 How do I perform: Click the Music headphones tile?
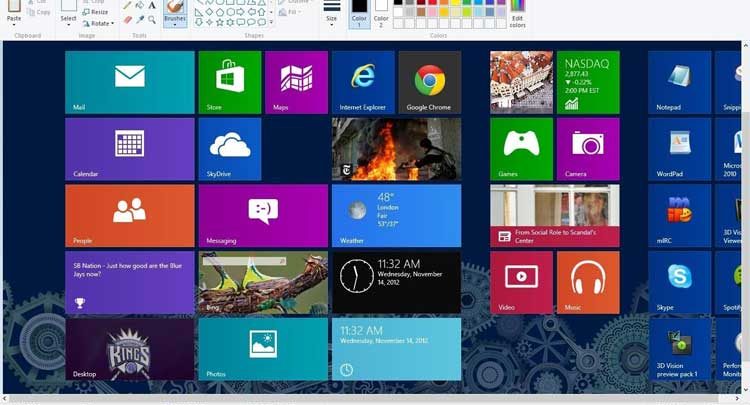(588, 283)
